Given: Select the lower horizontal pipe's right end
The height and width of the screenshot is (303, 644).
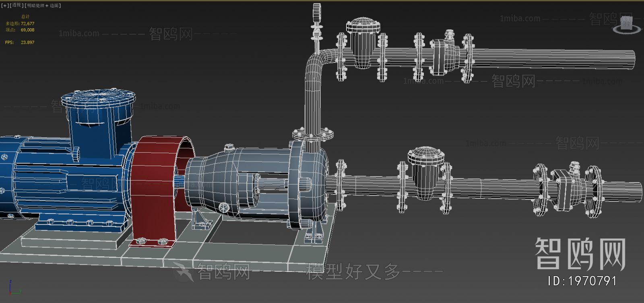Looking at the screenshot, I should tap(622, 192).
